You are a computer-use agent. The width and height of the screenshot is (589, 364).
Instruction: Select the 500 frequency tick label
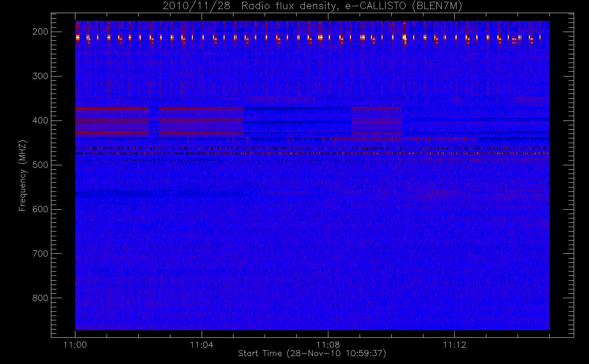tap(40, 165)
